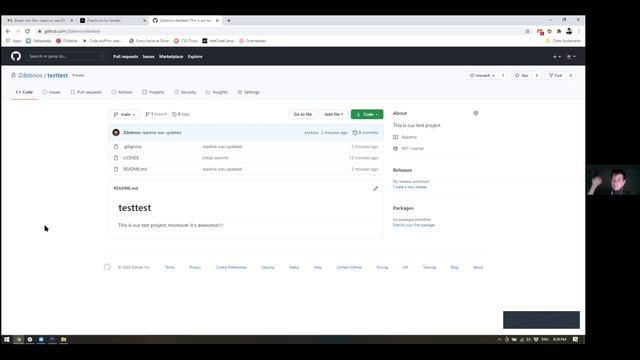Open Chrome profile avatar icon
640x360 pixels.
coord(569,31)
